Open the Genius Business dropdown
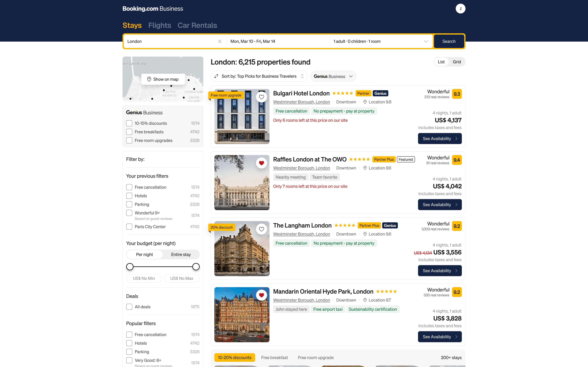 (x=333, y=76)
